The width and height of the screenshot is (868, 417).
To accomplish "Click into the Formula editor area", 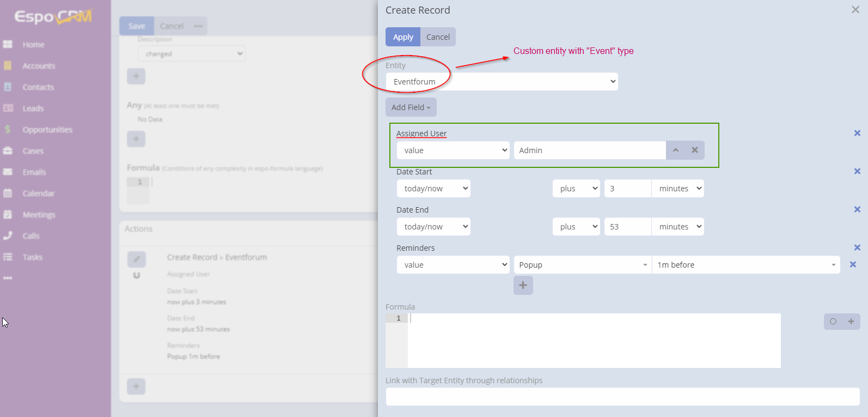I will click(x=594, y=341).
